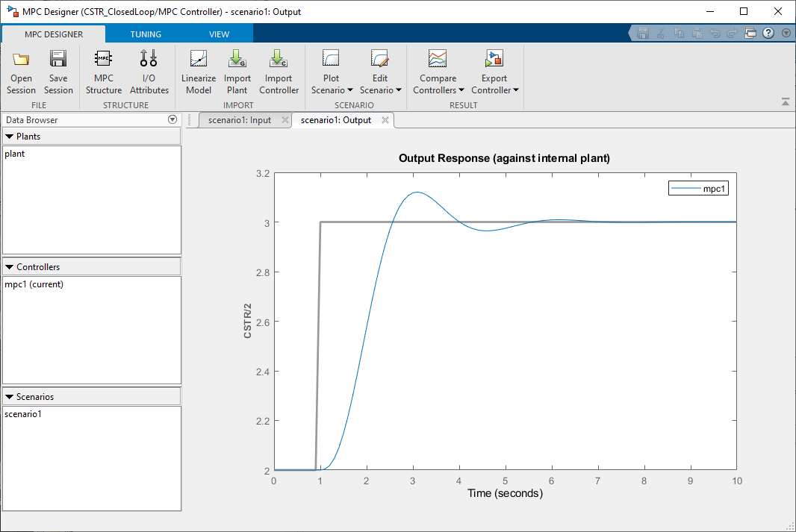Click the Output Response plot title

504,158
